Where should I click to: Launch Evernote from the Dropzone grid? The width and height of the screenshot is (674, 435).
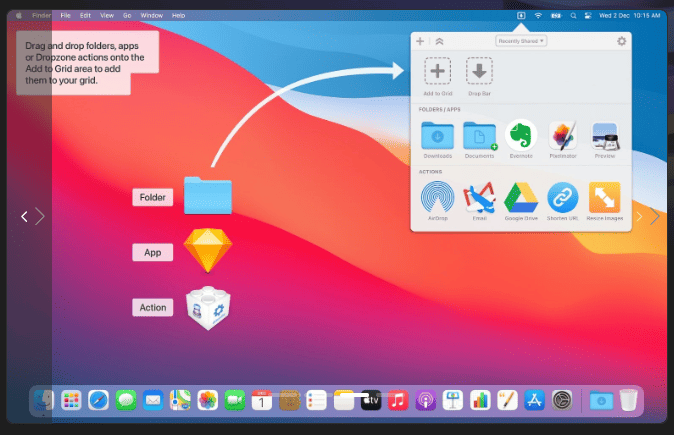[521, 135]
